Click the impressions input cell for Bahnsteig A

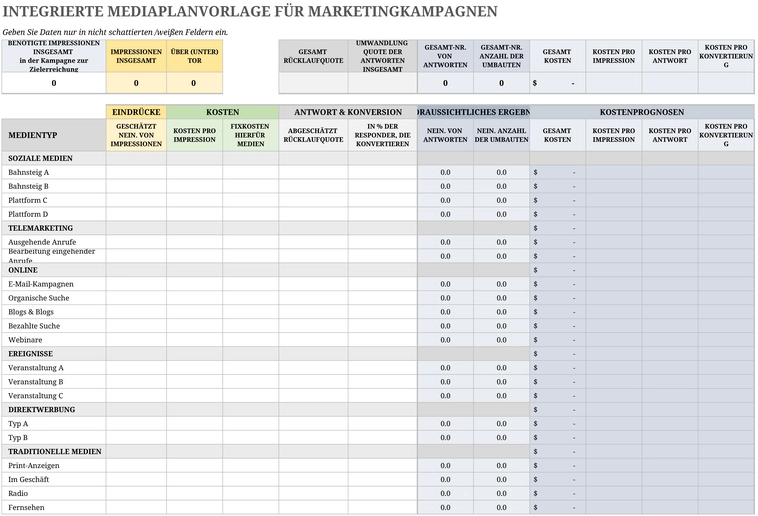click(x=136, y=172)
